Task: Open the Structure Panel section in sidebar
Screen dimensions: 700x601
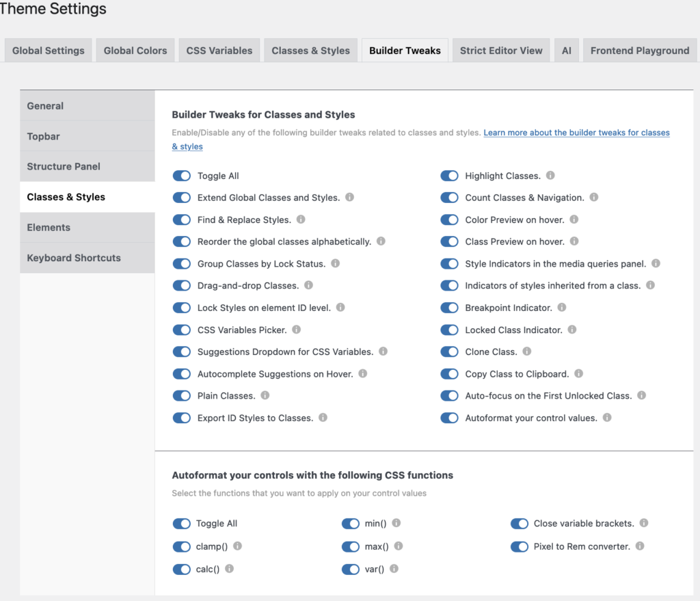Action: (x=64, y=166)
